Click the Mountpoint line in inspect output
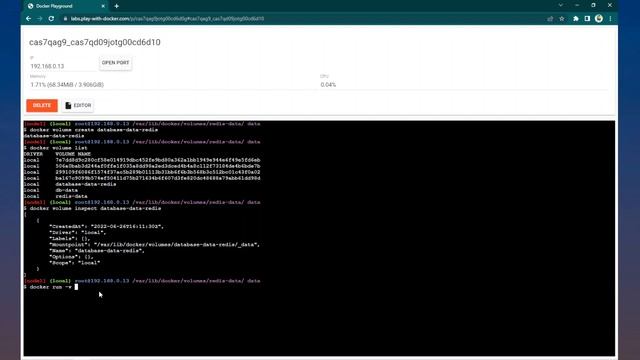 (154, 245)
